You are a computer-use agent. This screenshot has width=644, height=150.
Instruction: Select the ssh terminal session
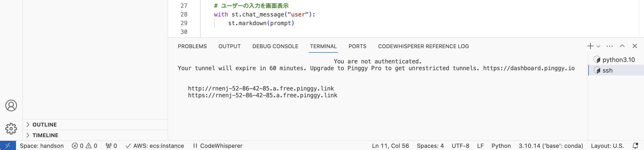tap(607, 70)
